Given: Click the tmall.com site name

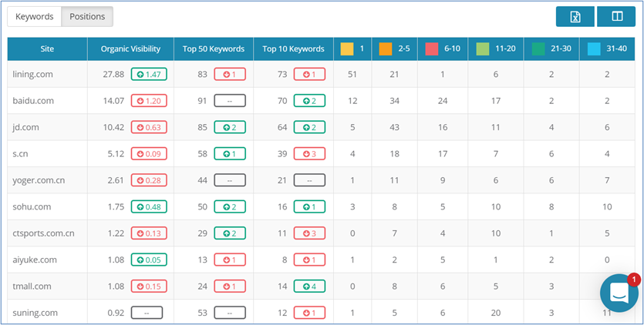Looking at the screenshot, I should point(32,286).
